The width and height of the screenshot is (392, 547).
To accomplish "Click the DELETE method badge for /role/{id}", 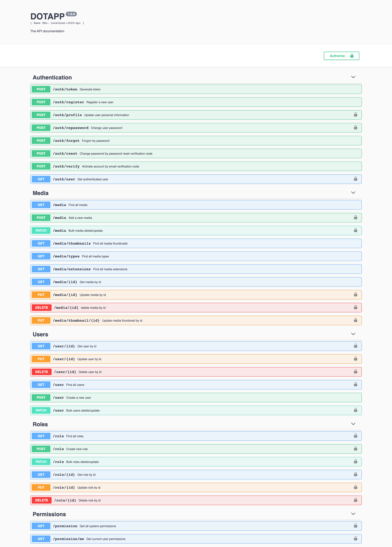I will (x=41, y=500).
